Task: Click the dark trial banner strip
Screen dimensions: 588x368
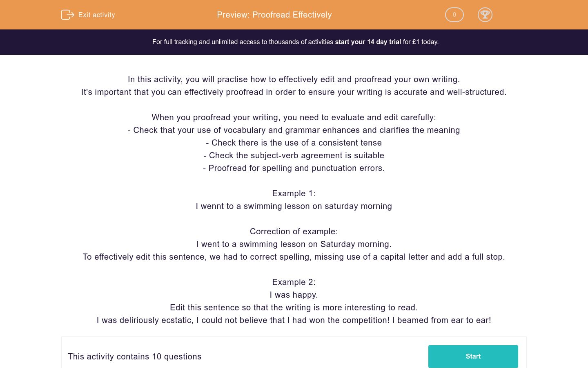Action: (294, 42)
